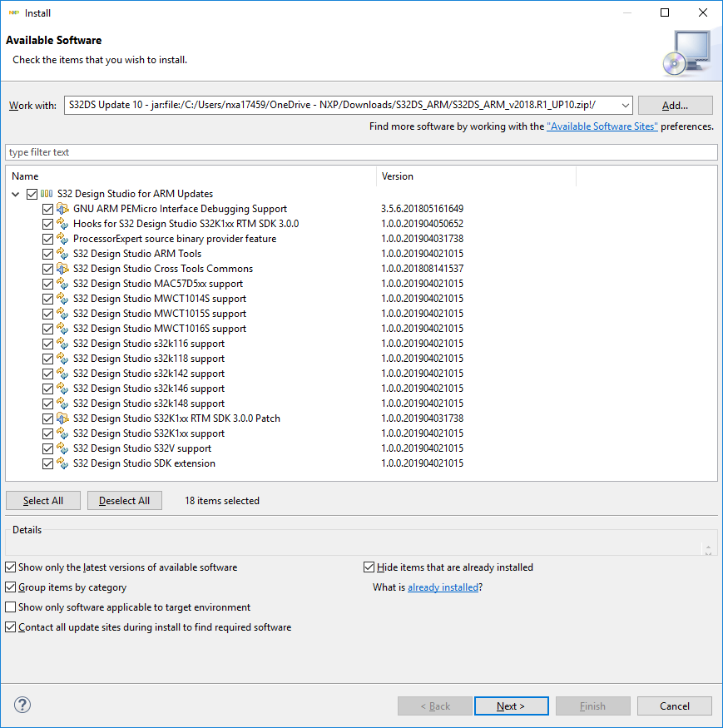Screen dimensions: 723x728
Task: Click the MAC57D5xx support feature icon
Action: [62, 284]
